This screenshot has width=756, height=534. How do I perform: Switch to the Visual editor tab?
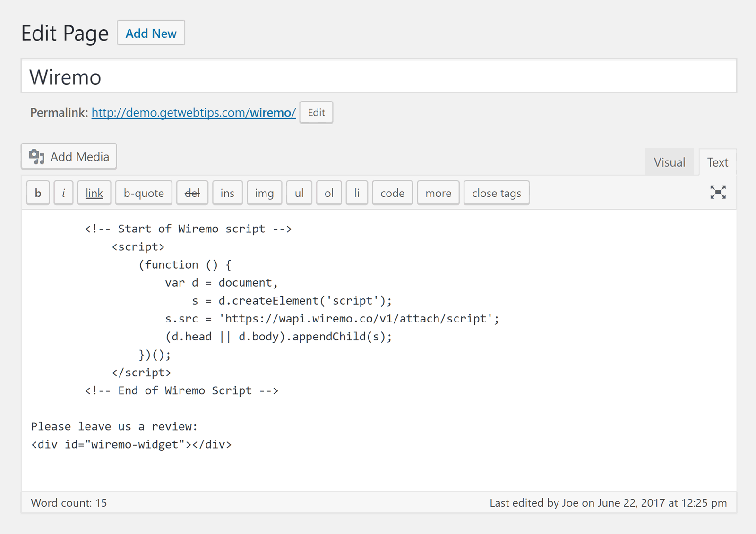coord(669,162)
